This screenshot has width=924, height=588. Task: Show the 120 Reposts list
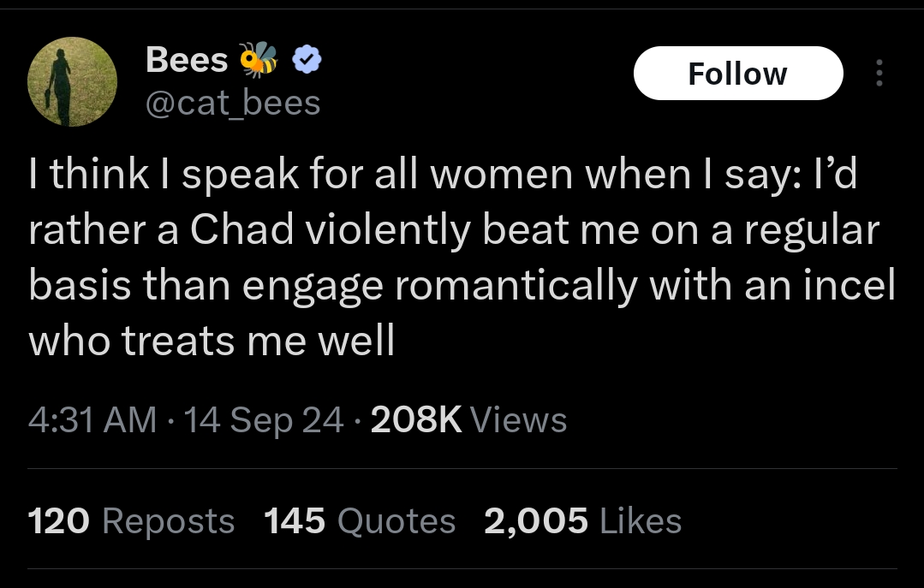[x=131, y=521]
